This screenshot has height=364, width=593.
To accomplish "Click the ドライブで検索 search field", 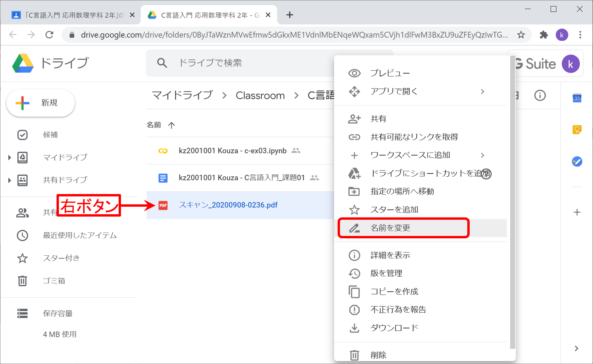I will (245, 63).
